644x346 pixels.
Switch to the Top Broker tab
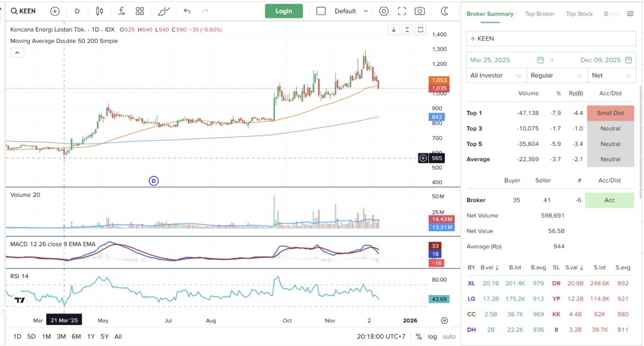coord(540,14)
